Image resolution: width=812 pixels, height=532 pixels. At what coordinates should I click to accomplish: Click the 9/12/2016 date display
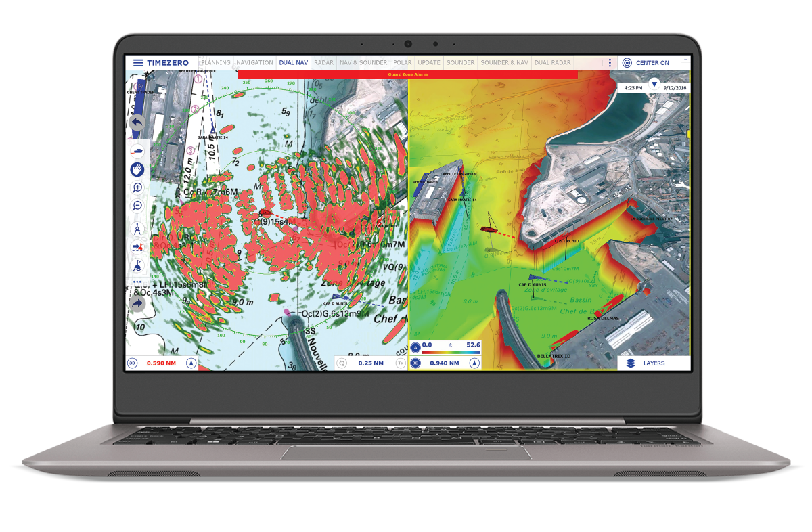pyautogui.click(x=675, y=88)
